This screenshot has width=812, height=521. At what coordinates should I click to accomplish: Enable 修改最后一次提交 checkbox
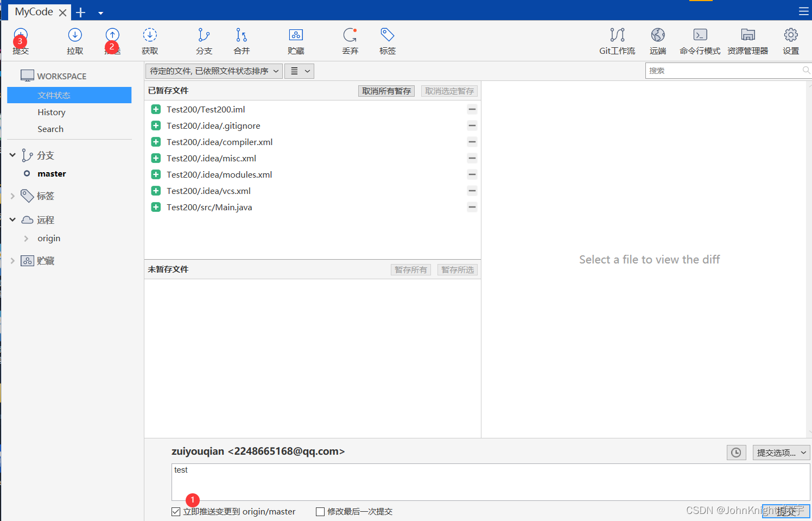point(320,512)
